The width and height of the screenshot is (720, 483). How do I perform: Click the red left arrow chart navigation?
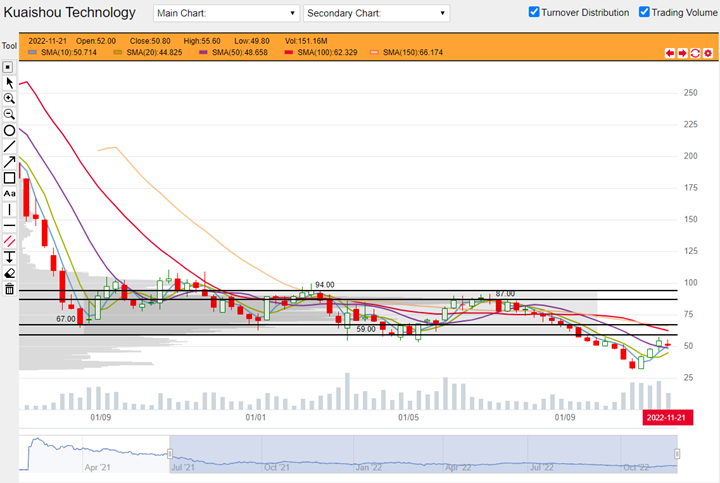(670, 53)
